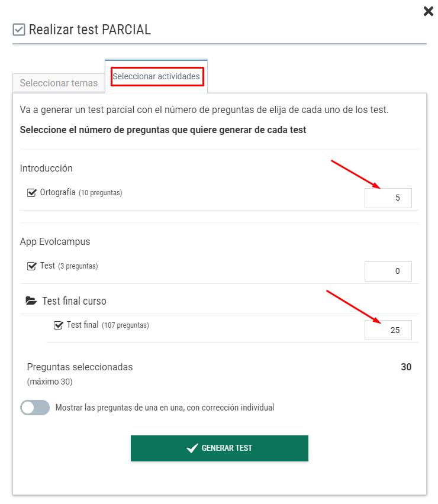This screenshot has width=438, height=504.
Task: Open the Seleccionar actividades tab
Action: (156, 77)
